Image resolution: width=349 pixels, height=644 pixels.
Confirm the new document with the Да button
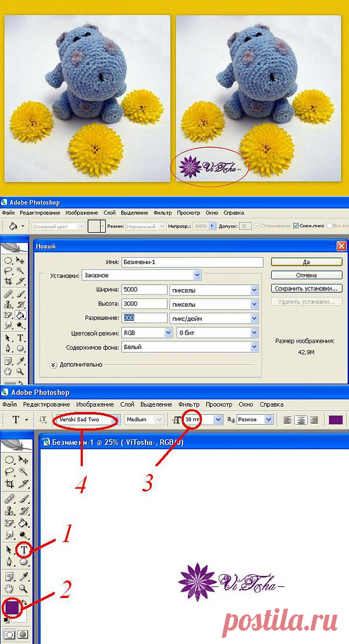[x=307, y=262]
